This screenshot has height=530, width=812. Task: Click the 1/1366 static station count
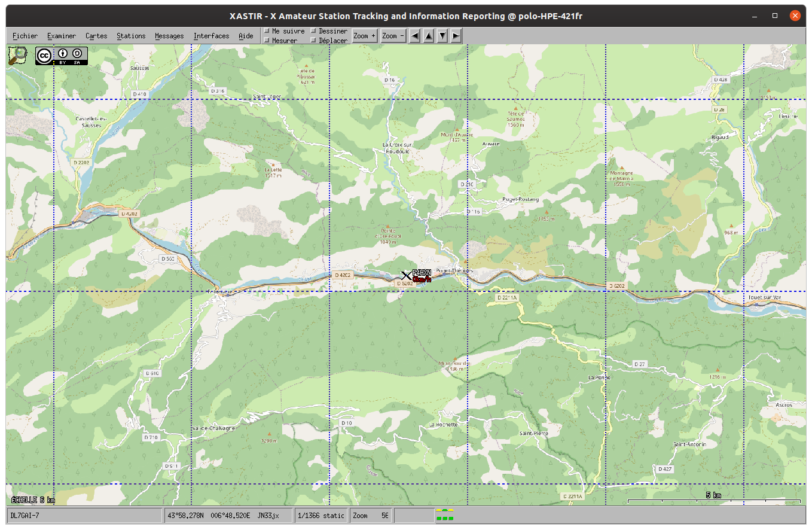point(322,516)
